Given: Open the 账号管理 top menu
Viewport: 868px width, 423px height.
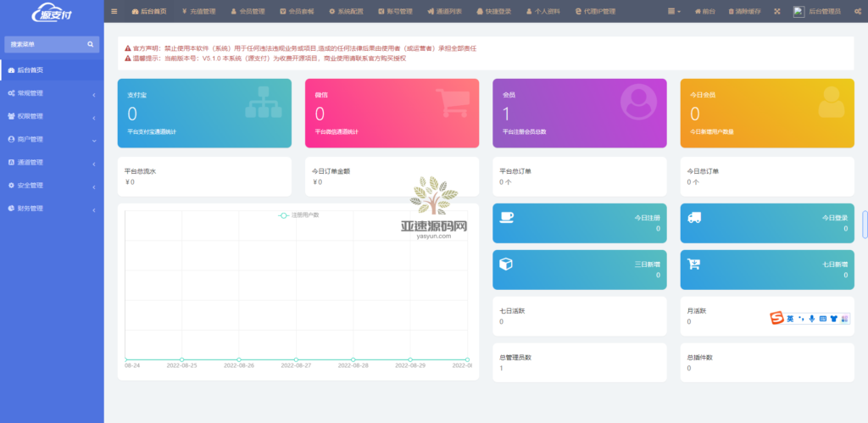Looking at the screenshot, I should coord(396,11).
